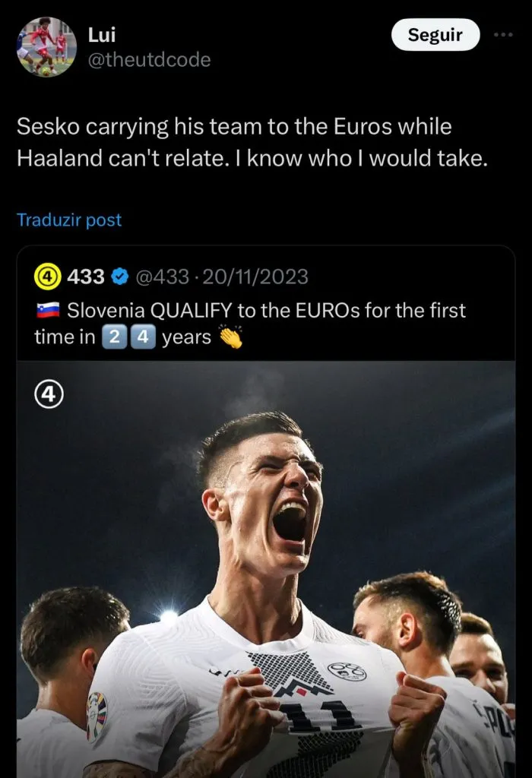
Task: Click the federation crest on the jersey
Action: click(347, 671)
